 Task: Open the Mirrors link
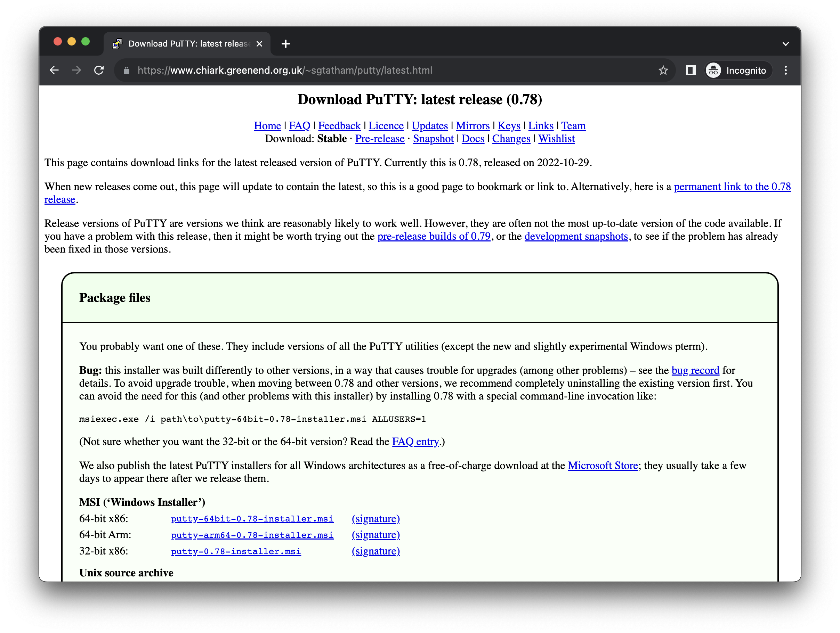472,126
